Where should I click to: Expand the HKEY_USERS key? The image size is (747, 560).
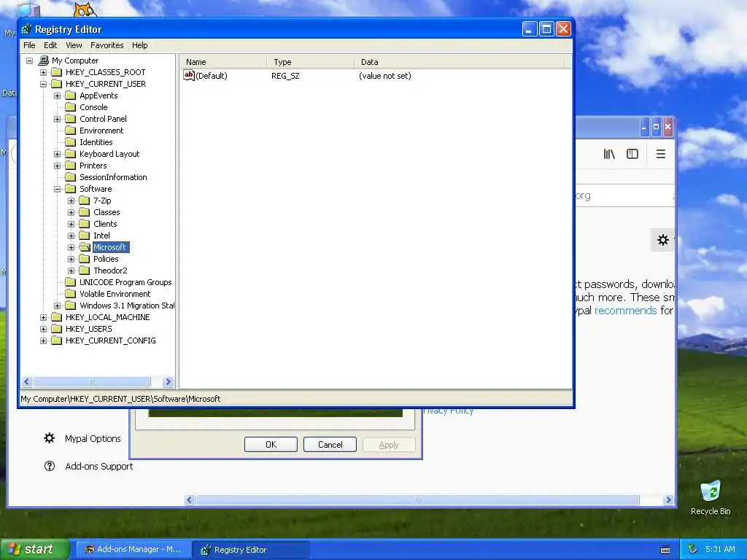point(43,329)
